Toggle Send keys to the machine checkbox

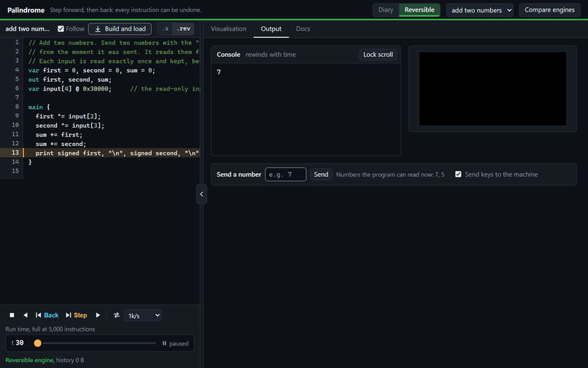pyautogui.click(x=458, y=175)
